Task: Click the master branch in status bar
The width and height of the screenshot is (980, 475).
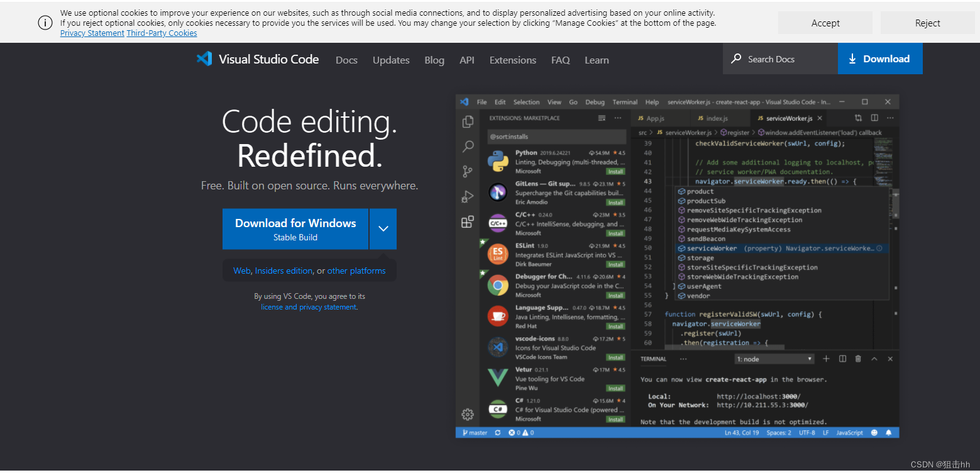Action: pyautogui.click(x=475, y=433)
